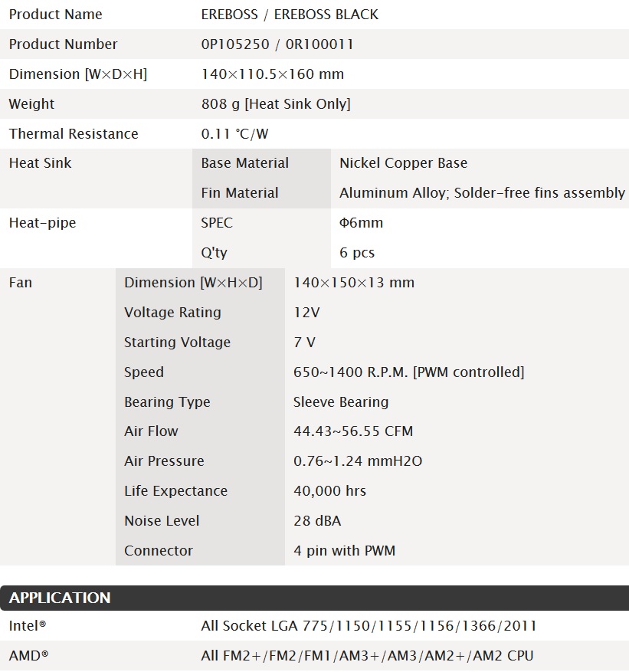
Task: Click the Sleeve Bearing value
Action: click(340, 402)
